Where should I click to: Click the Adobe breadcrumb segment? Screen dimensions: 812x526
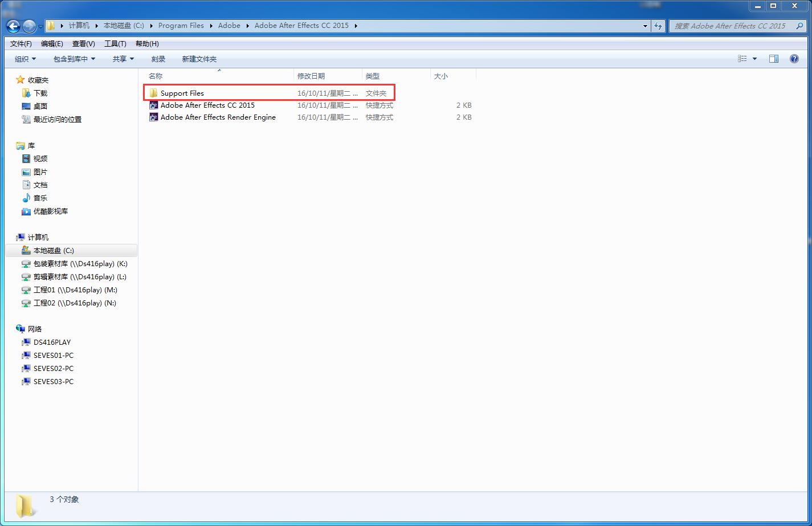pyautogui.click(x=229, y=26)
